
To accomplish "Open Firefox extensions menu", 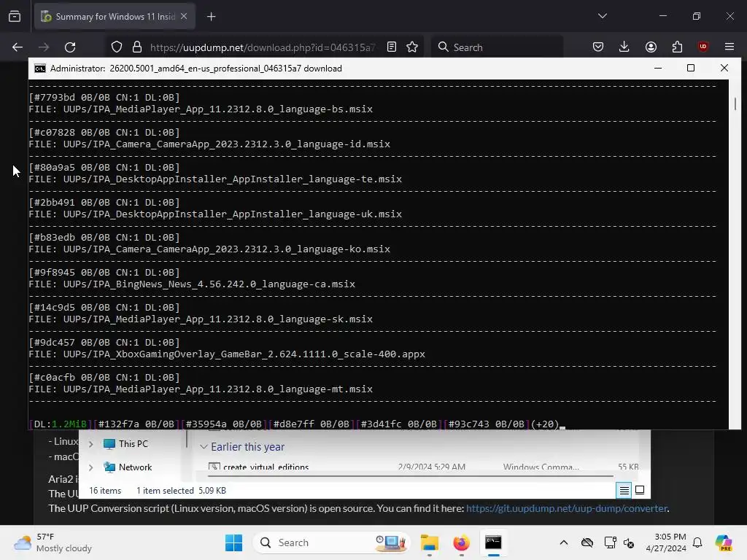I will point(677,47).
